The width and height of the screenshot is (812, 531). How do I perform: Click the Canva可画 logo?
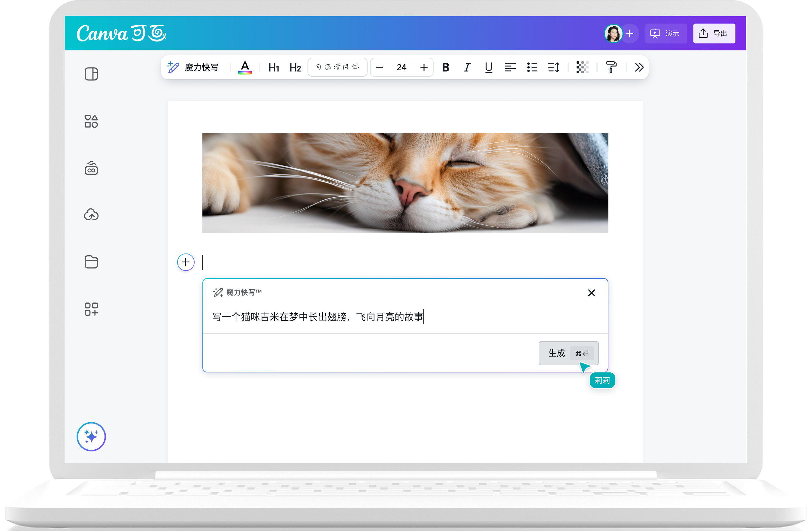121,33
